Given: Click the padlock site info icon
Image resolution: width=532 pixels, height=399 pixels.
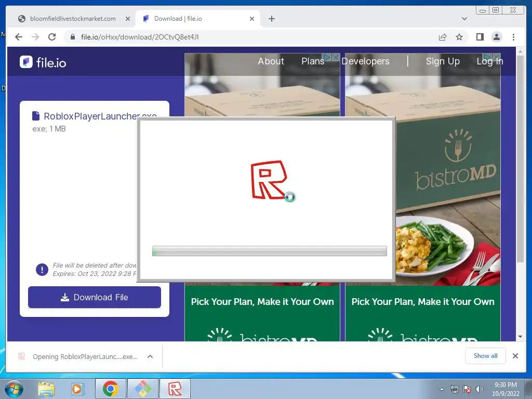Looking at the screenshot, I should coord(73,37).
